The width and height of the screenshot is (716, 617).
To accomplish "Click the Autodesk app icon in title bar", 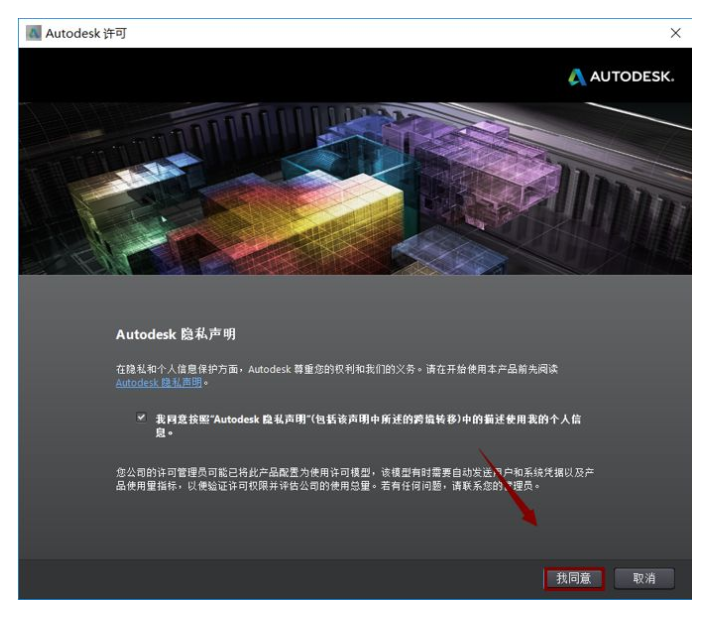I will (33, 33).
